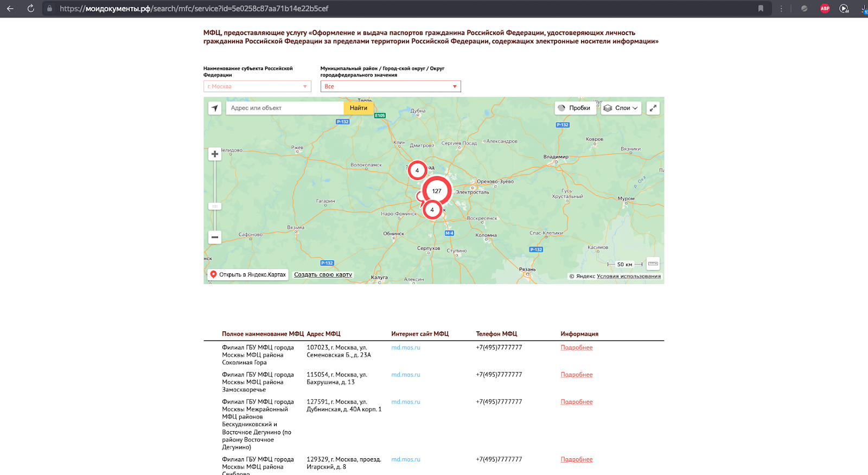Screen dimensions: 868x475
Task: Open map in Яндекс.Карты
Action: 248,274
